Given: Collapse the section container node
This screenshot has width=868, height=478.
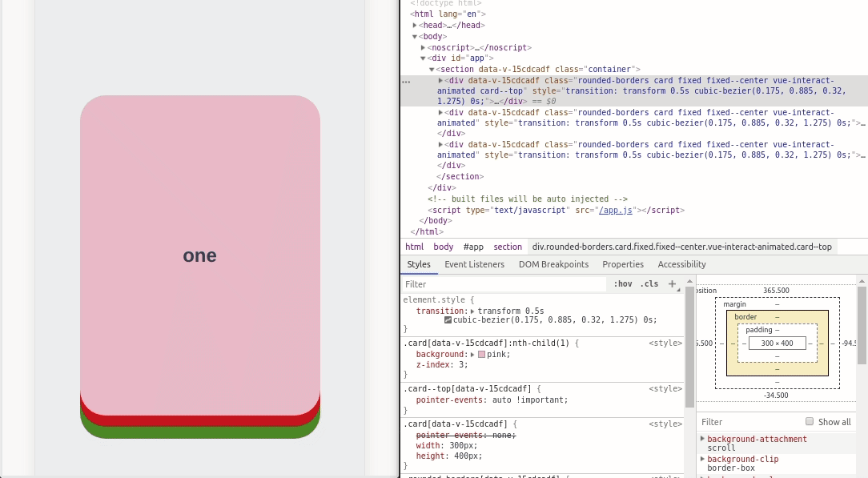Looking at the screenshot, I should pos(432,69).
